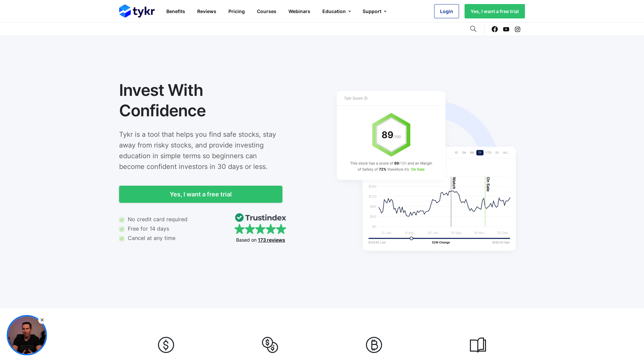Open the Pricing navigation item
The width and height of the screenshot is (644, 362).
(236, 11)
